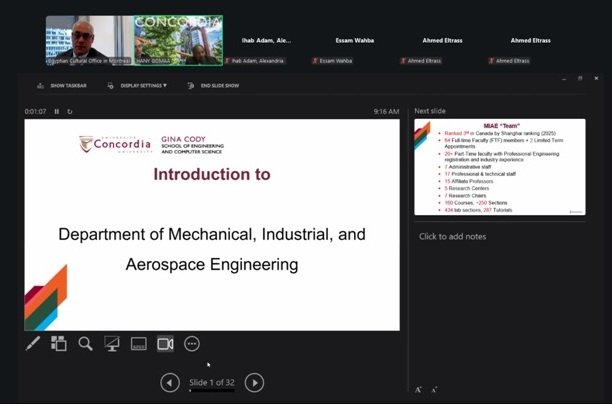612x406 pixels.
Task: Click the current slide preview
Action: tap(212, 225)
